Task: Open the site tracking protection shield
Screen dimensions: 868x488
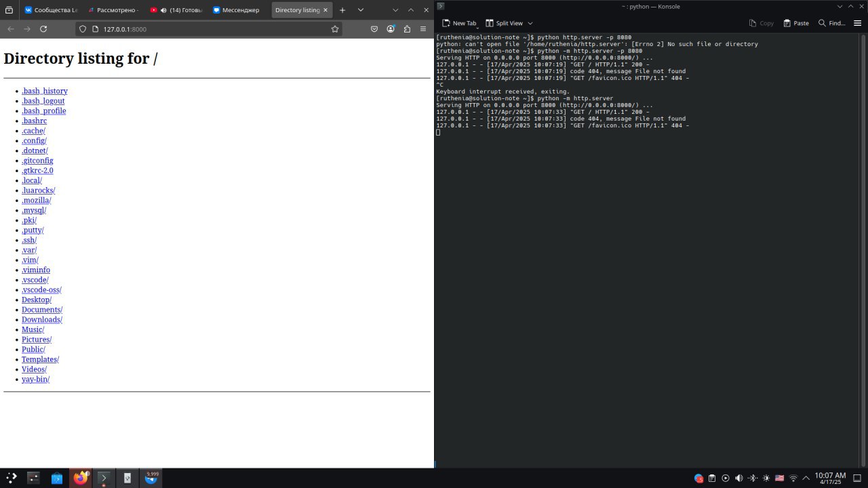Action: (83, 29)
